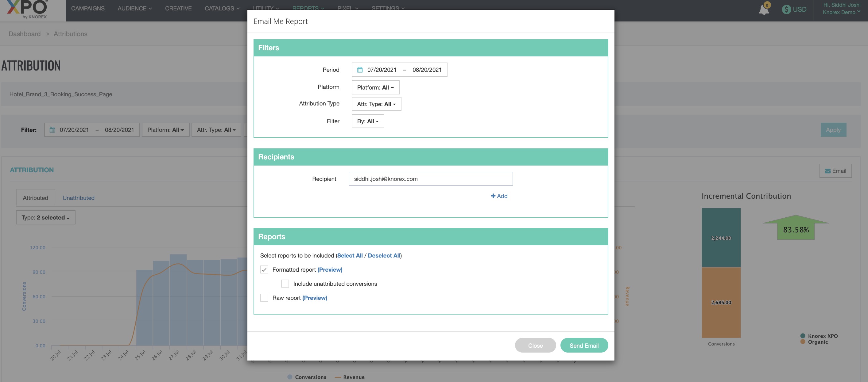Click the Knorex XPO legend dot
This screenshot has height=382, width=868.
pos(803,336)
